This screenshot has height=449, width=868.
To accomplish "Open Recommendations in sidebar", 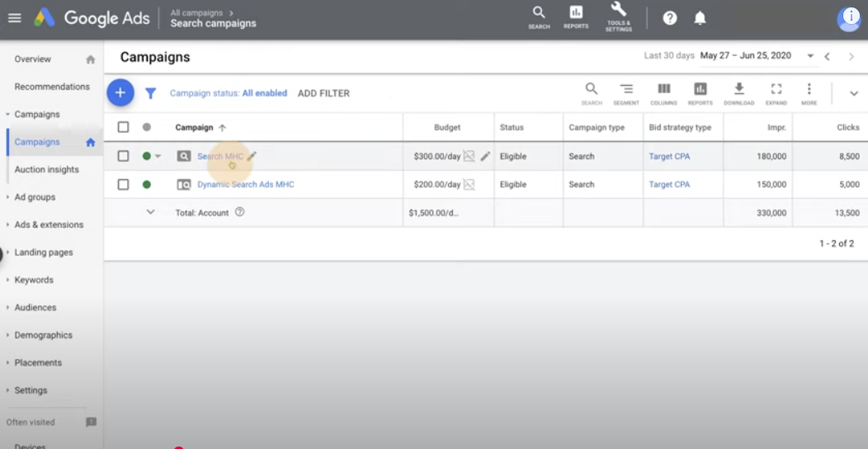I will coord(52,87).
